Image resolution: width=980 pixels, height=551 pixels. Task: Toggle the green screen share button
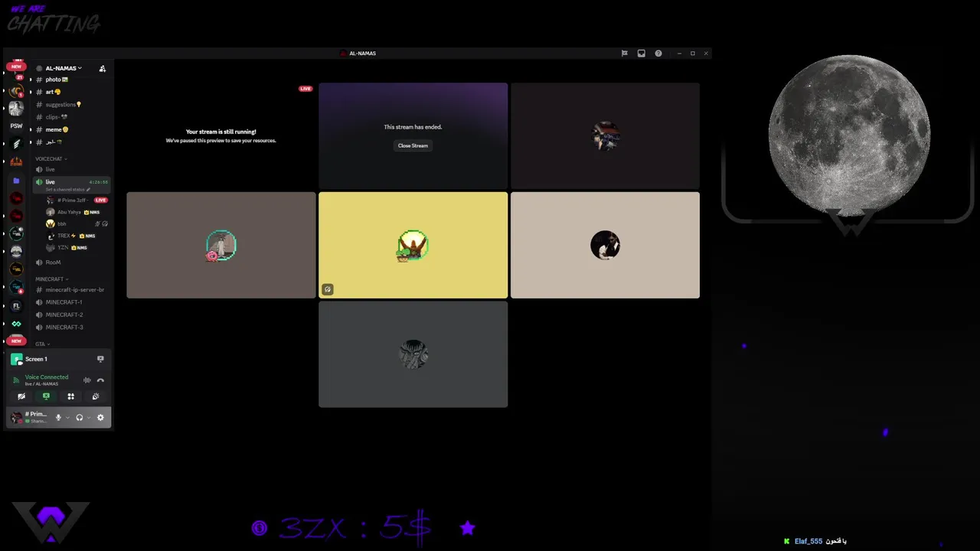pyautogui.click(x=46, y=396)
